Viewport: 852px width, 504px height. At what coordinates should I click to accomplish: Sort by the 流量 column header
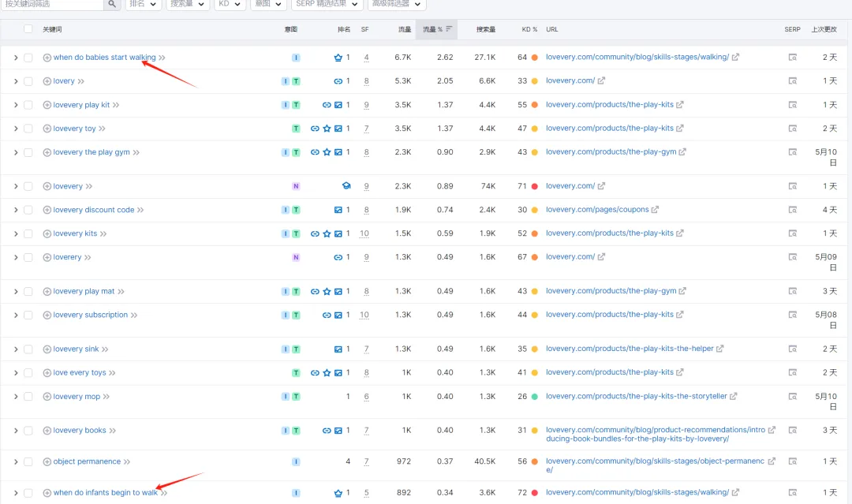point(404,29)
